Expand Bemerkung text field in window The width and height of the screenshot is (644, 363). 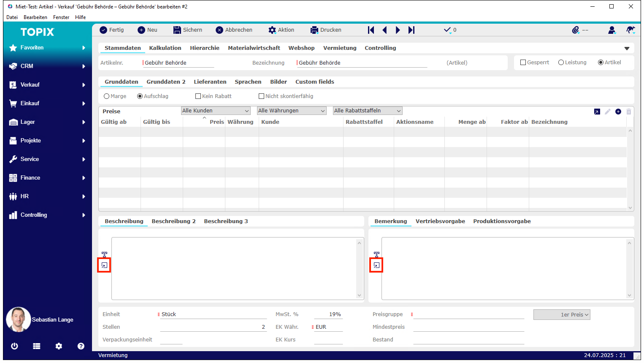click(376, 265)
